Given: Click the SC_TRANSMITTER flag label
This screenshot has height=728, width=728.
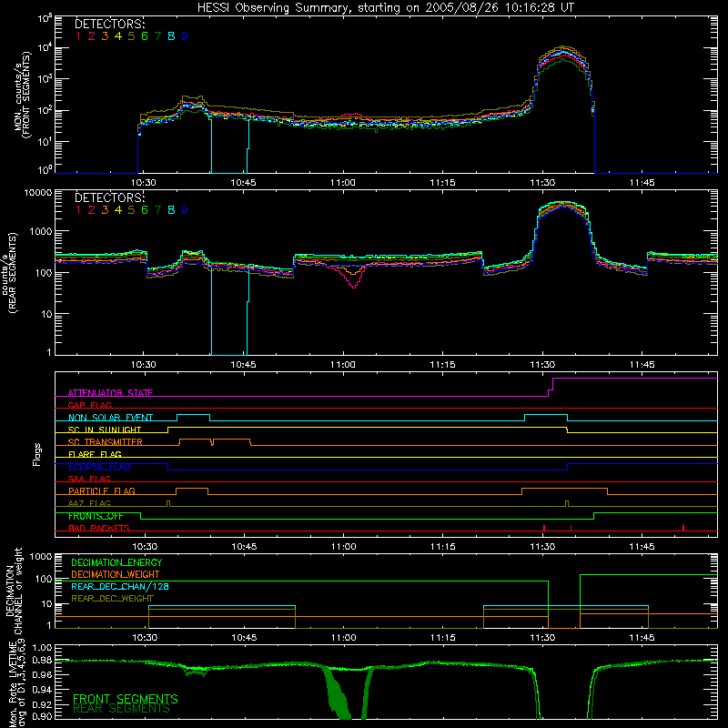Looking at the screenshot, I should [x=106, y=442].
